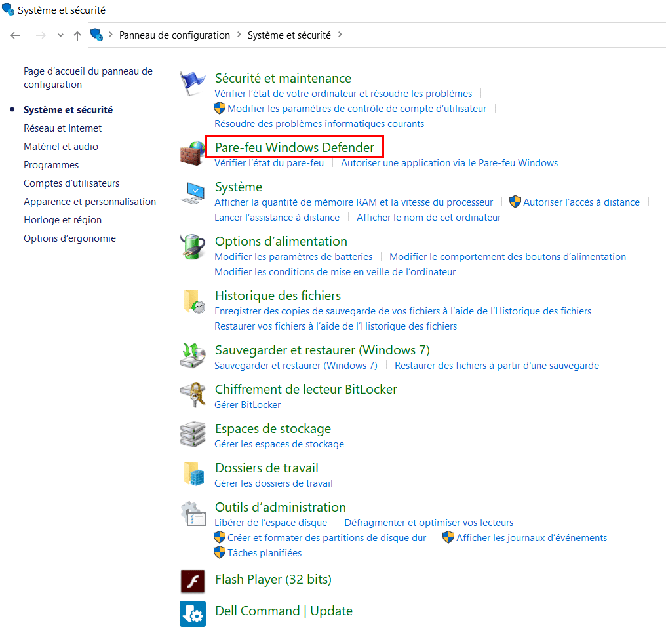Open Réseau et Internet category
Viewport: 666px width, 644px height.
pos(62,128)
